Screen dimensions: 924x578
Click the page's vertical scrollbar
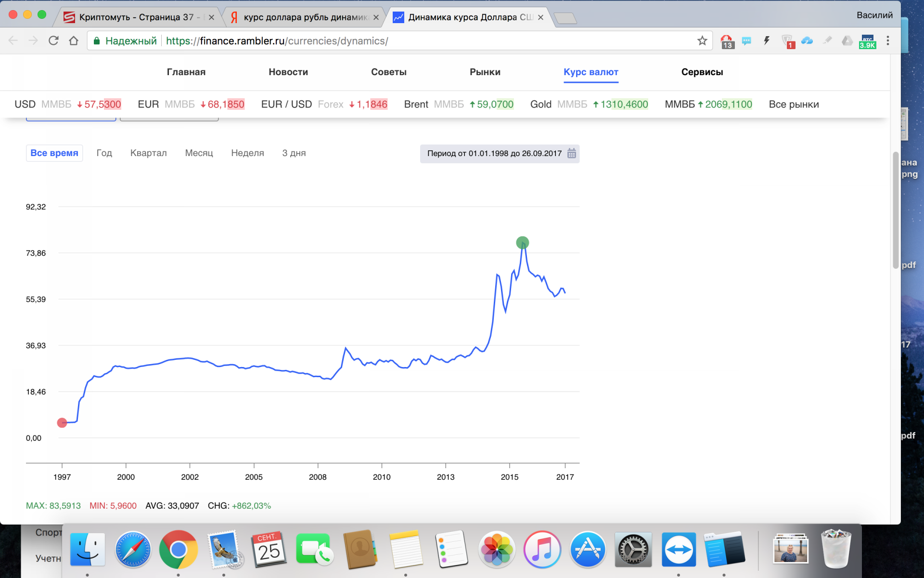point(895,210)
